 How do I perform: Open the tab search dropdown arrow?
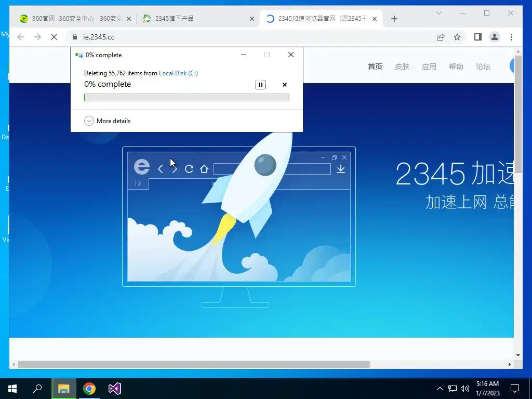pyautogui.click(x=438, y=13)
